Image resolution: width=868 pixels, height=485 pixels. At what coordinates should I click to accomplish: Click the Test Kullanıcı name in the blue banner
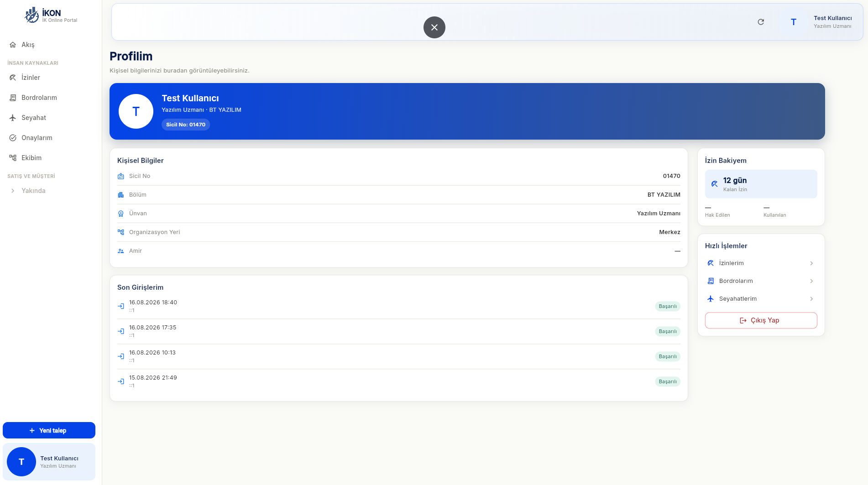tap(190, 98)
